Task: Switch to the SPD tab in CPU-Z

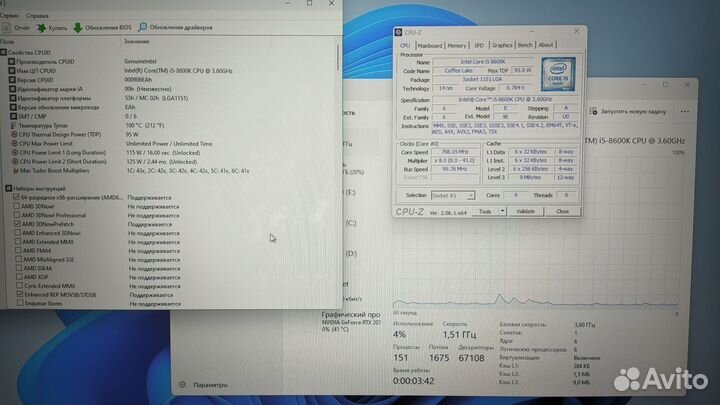Action: click(x=479, y=45)
